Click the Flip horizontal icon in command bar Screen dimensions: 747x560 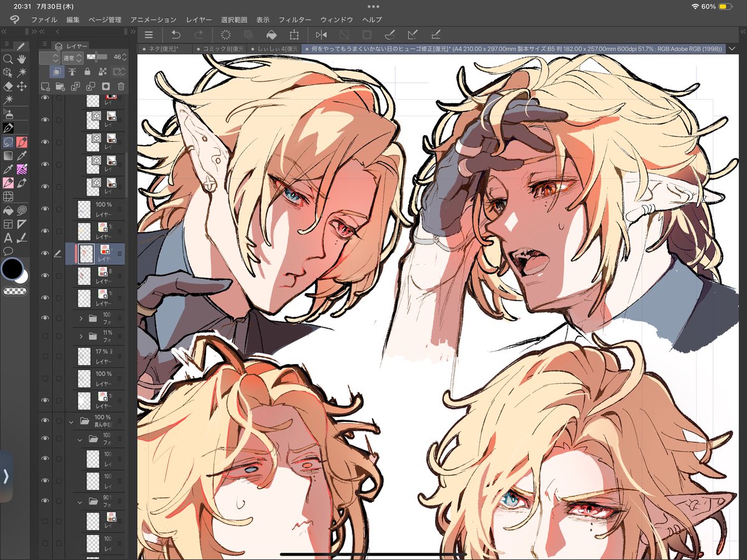[x=321, y=35]
